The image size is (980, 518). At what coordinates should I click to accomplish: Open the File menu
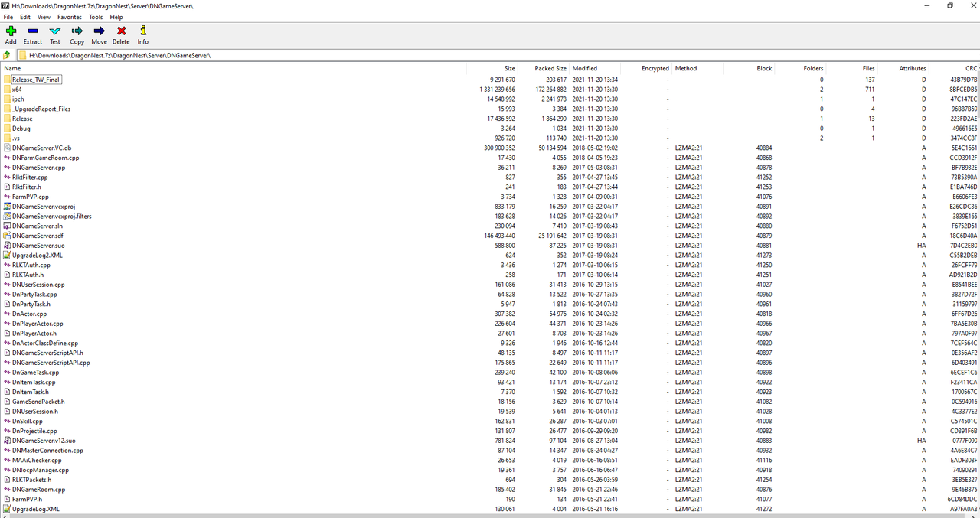pos(8,17)
